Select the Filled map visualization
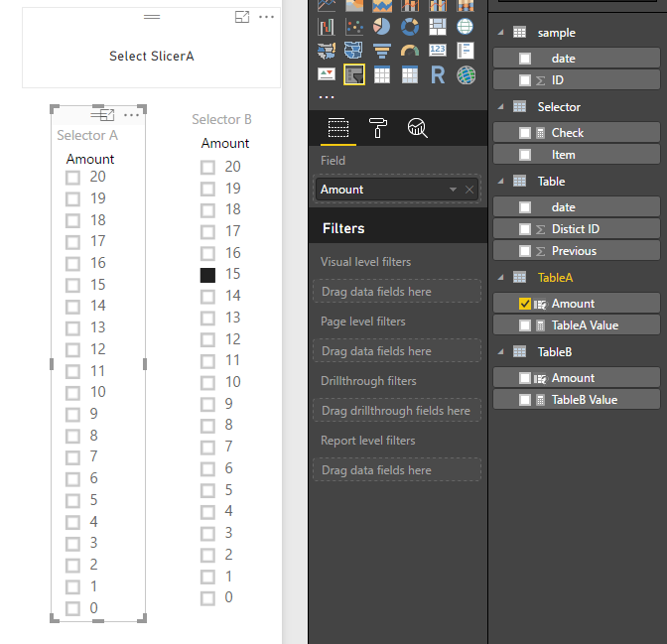 pos(327,51)
